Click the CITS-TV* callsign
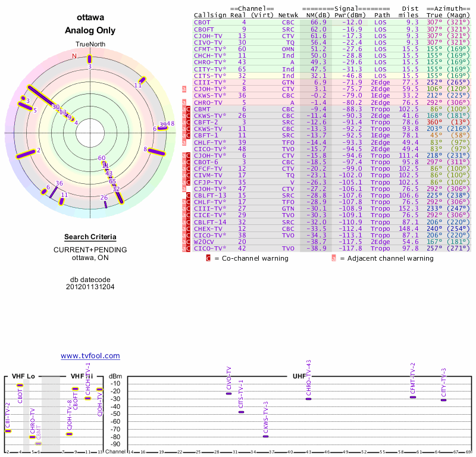 click(210, 76)
